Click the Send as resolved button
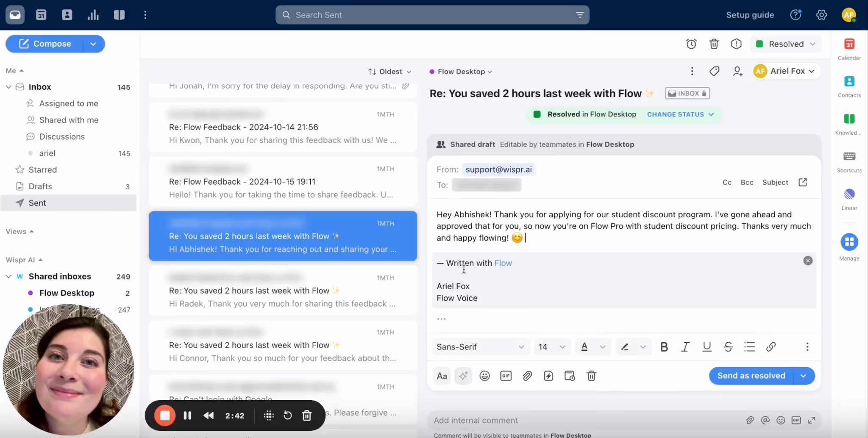This screenshot has width=868, height=438. tap(751, 376)
